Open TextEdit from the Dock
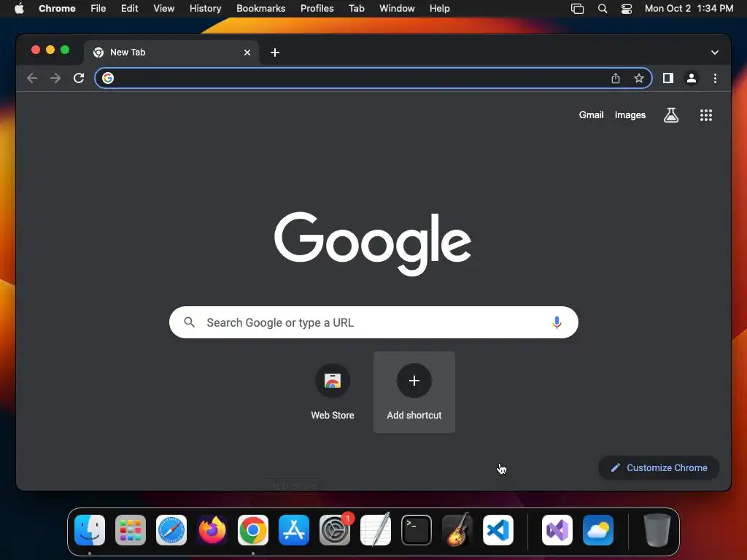Screen dimensions: 747x560 tap(376, 530)
